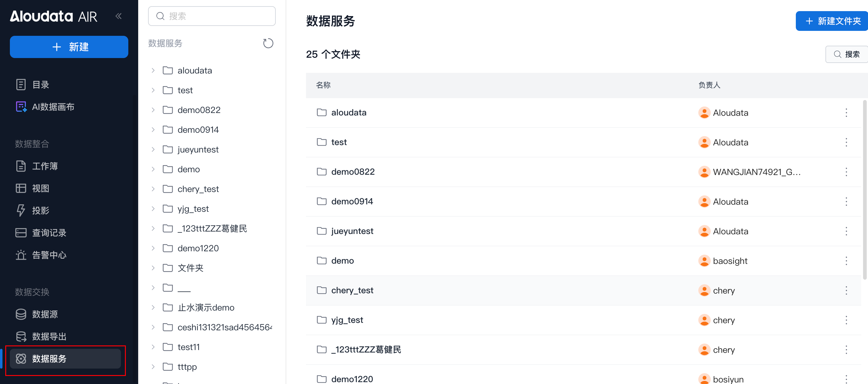Open more options for chery_test row
The image size is (868, 384).
click(846, 290)
